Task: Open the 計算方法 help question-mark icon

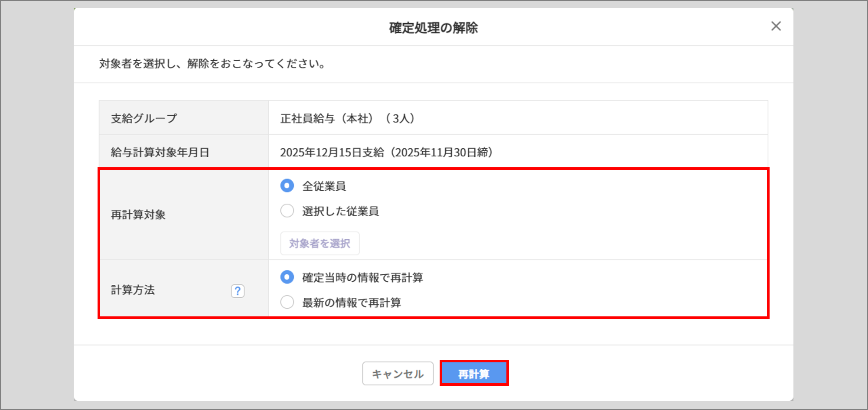Action: [238, 291]
